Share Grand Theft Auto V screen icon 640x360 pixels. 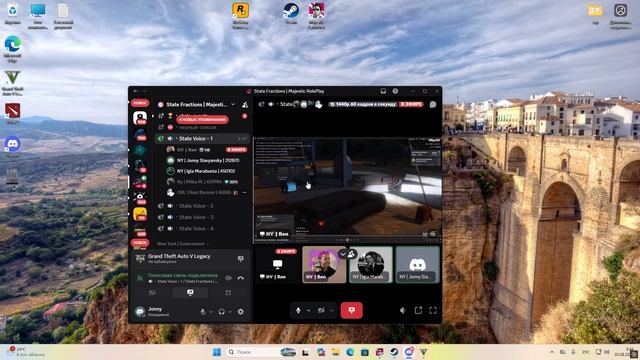tap(241, 259)
